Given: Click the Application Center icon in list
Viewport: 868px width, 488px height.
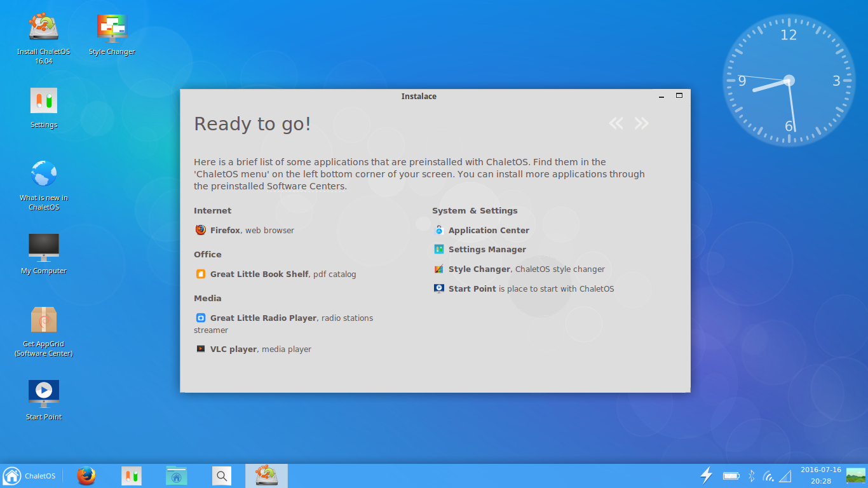Looking at the screenshot, I should tap(439, 230).
